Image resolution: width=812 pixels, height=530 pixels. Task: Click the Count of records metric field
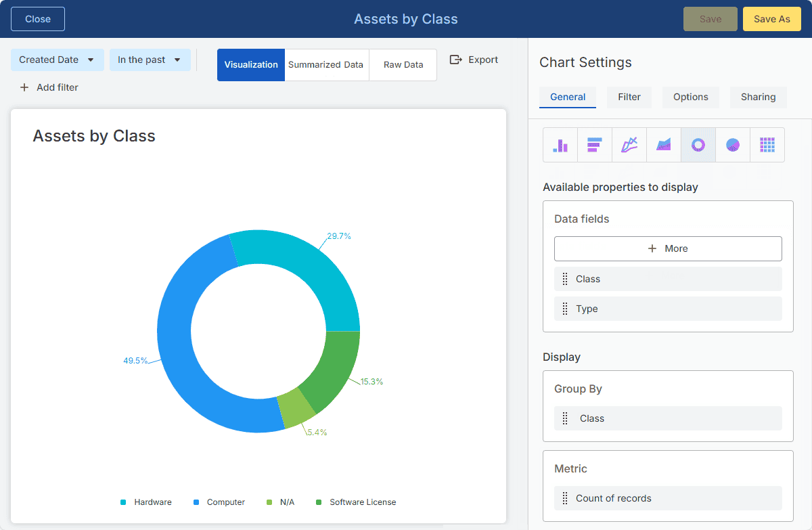click(x=613, y=498)
